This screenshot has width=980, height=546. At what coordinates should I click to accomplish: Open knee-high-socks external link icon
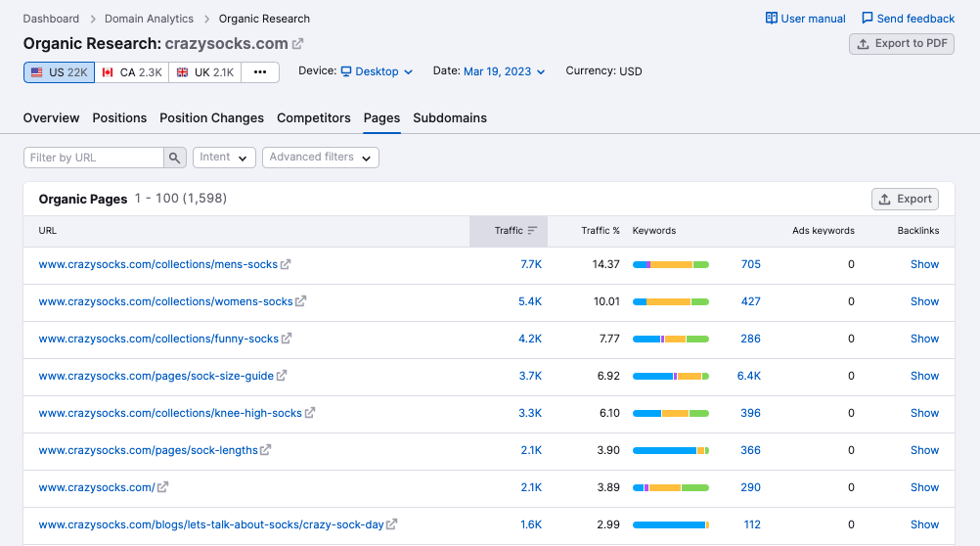coord(310,413)
